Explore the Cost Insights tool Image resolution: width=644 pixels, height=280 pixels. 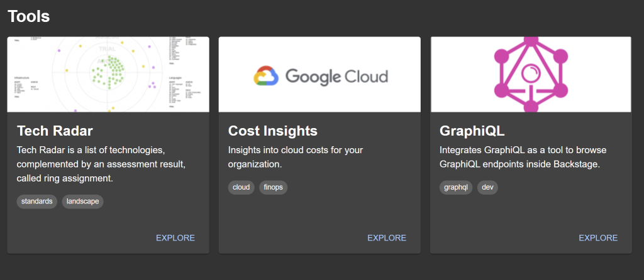pyautogui.click(x=387, y=238)
